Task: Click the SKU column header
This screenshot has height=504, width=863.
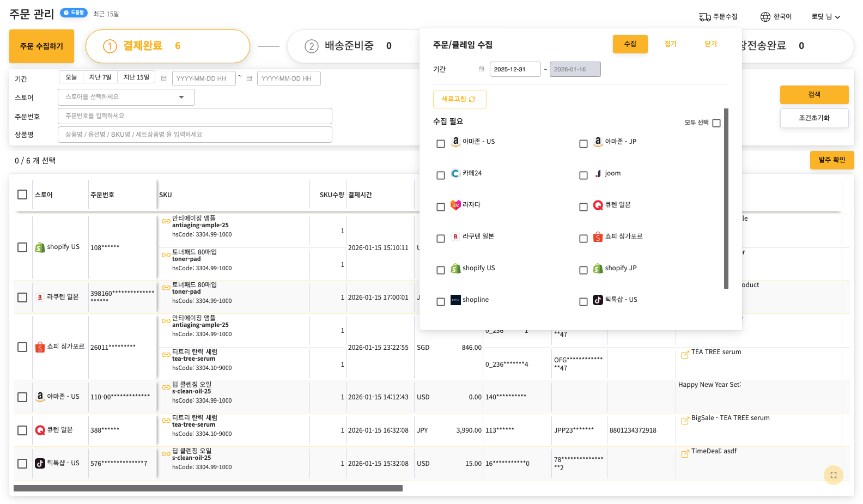Action: click(x=166, y=195)
